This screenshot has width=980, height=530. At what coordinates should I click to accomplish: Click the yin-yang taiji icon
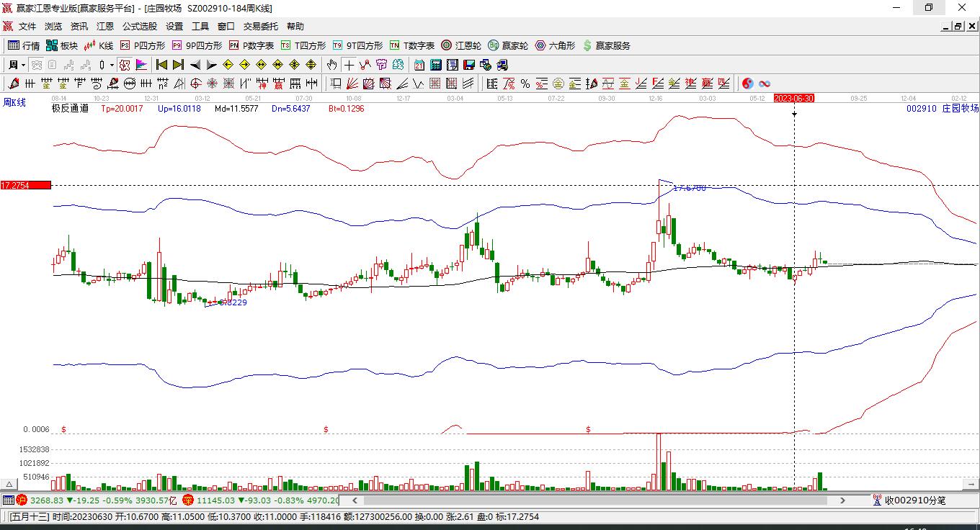click(747, 84)
